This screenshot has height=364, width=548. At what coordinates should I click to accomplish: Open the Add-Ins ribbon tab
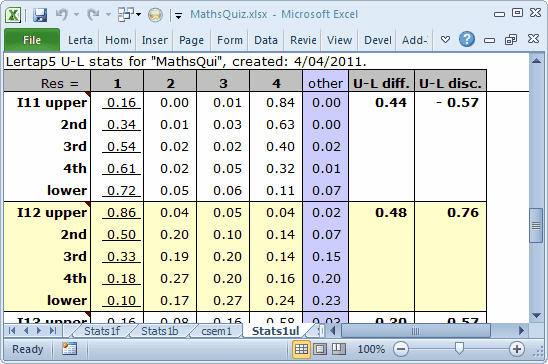414,40
